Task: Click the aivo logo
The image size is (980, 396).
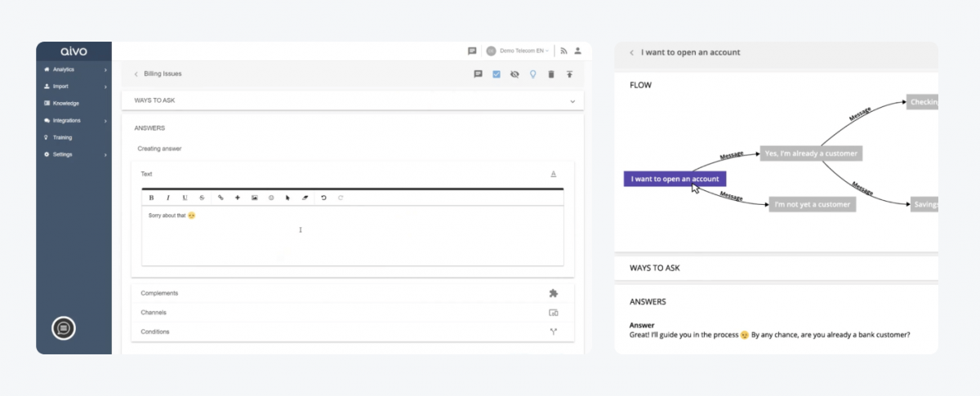Action: click(73, 51)
